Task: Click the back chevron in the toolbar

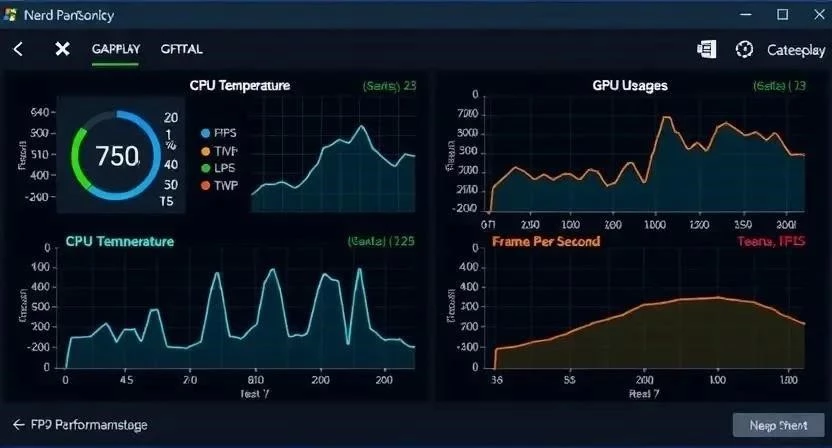Action: click(x=18, y=49)
